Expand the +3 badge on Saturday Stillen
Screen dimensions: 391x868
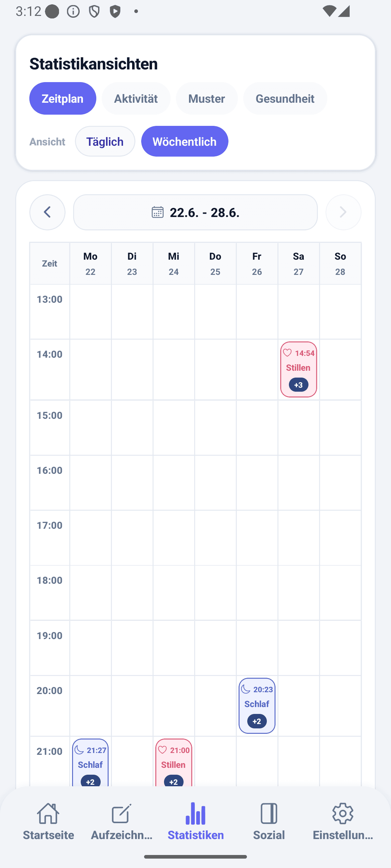[x=299, y=385]
